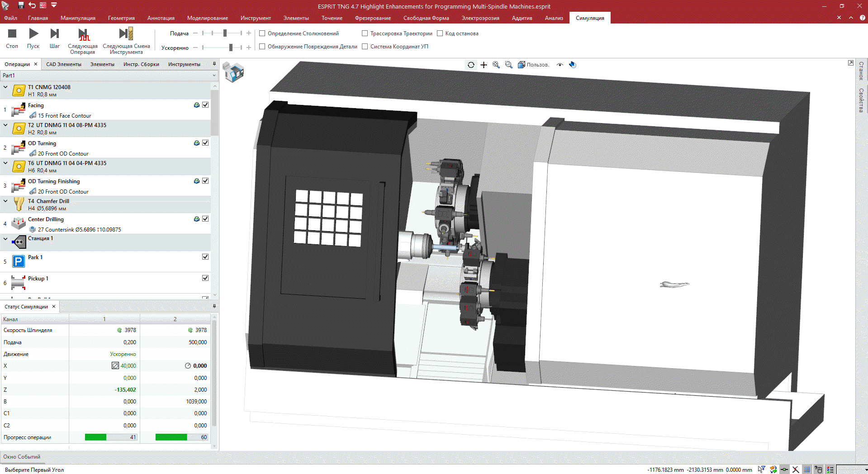Click the Подача feed rate slider
The width and height of the screenshot is (868, 474).
click(x=225, y=33)
